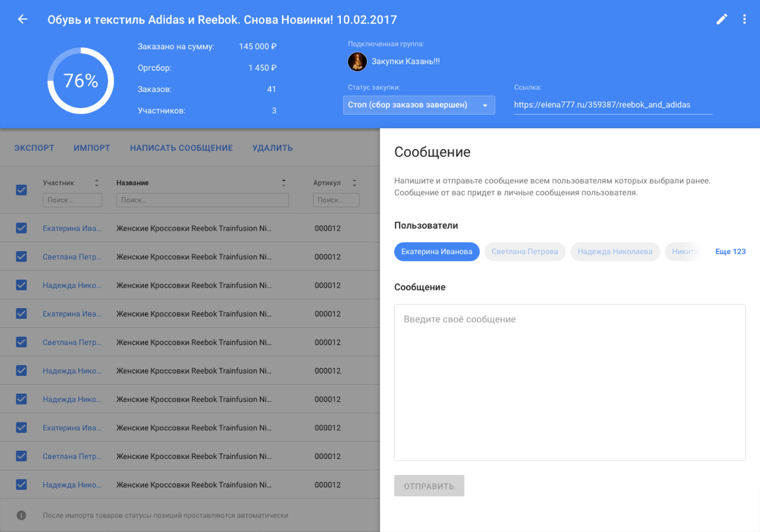Show more users via Еще 123
760x532 pixels.
coord(731,251)
